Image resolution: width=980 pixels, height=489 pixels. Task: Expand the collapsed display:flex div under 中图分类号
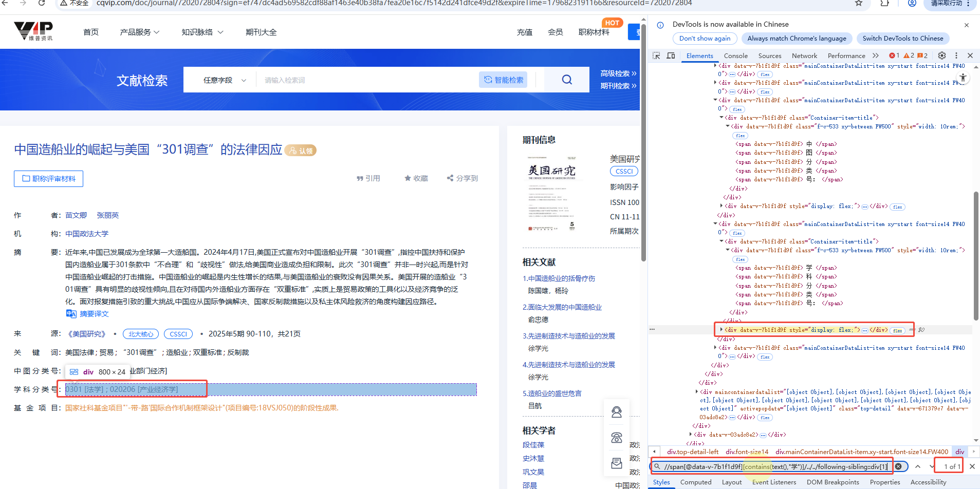pos(722,206)
